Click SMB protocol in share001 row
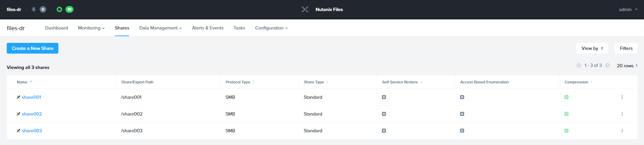 click(230, 97)
